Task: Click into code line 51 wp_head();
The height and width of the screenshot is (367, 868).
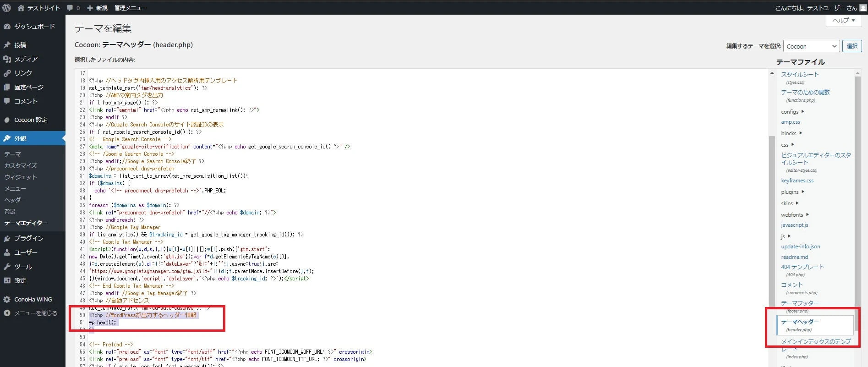Action: click(103, 323)
